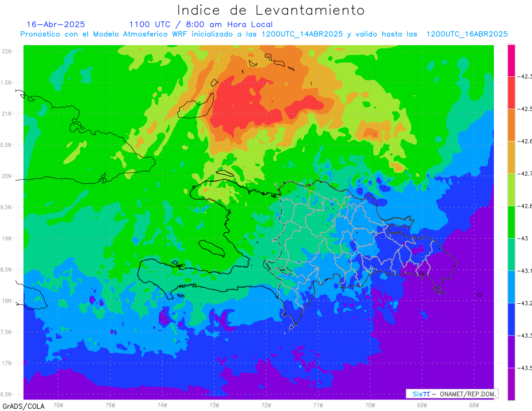Click the 76W longitude label
Viewport: 532px width, 411px height.
point(58,405)
